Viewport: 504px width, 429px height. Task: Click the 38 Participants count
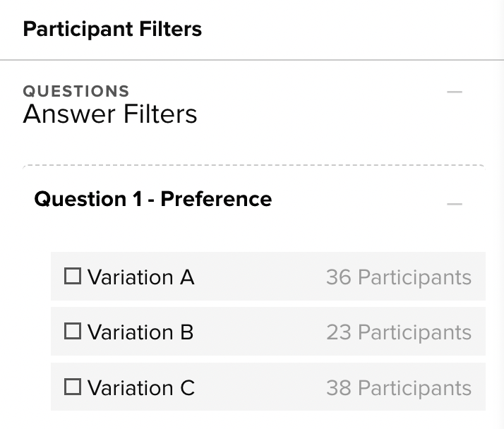[398, 387]
